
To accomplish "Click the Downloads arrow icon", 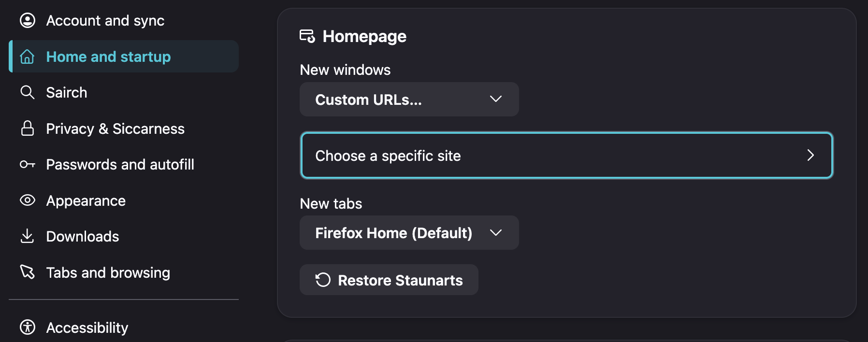I will coord(28,236).
